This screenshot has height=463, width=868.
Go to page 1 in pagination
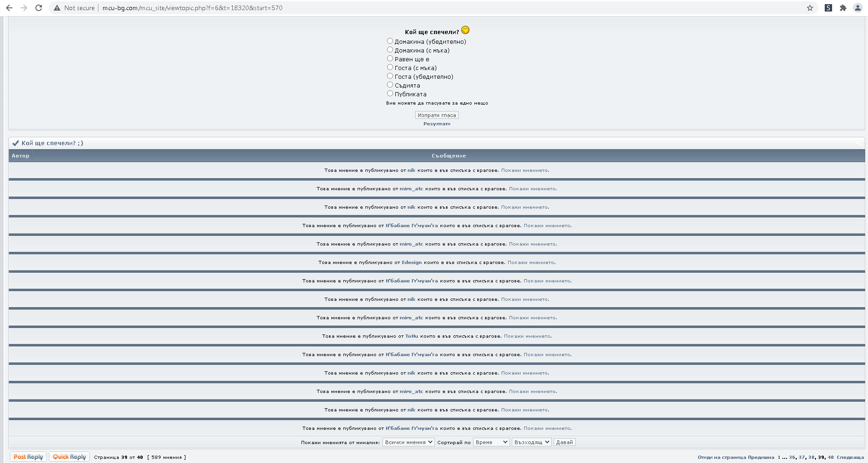(x=779, y=457)
